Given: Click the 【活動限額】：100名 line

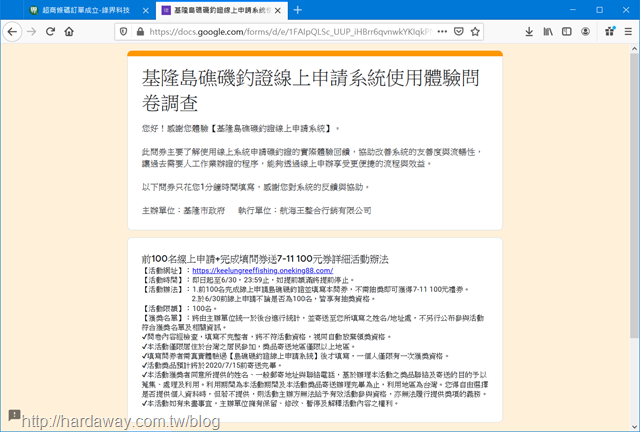Looking at the screenshot, I should [180, 308].
